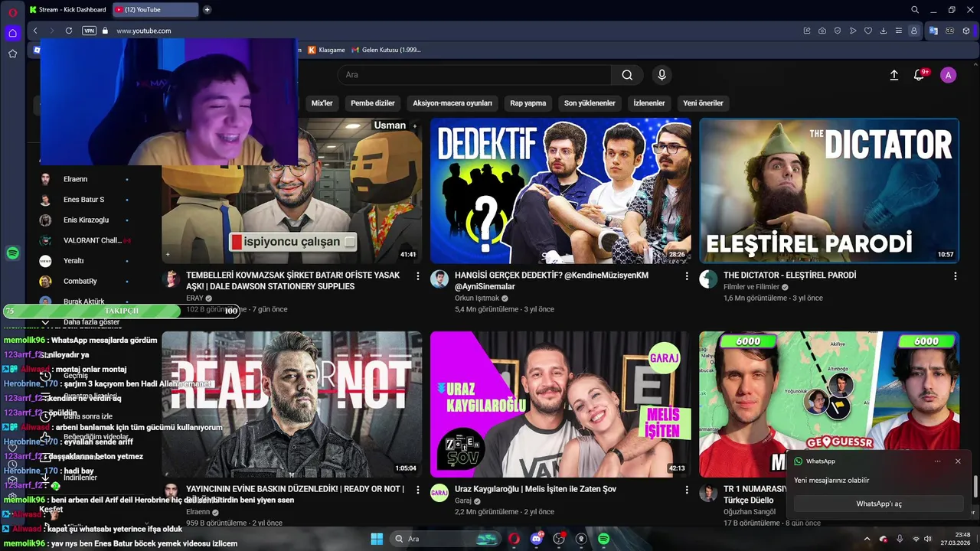Open the translate extension icon
980x551 pixels.
point(933,31)
